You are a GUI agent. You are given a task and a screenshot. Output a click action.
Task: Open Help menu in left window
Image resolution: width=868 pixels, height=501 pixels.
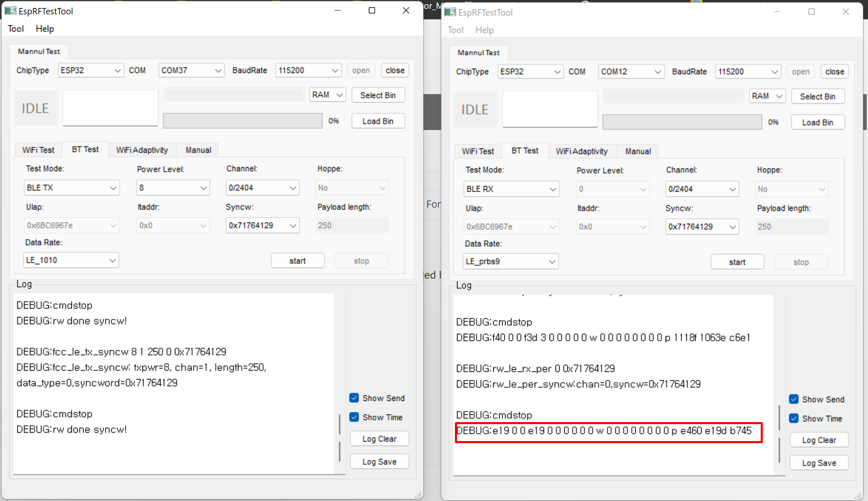coord(45,29)
